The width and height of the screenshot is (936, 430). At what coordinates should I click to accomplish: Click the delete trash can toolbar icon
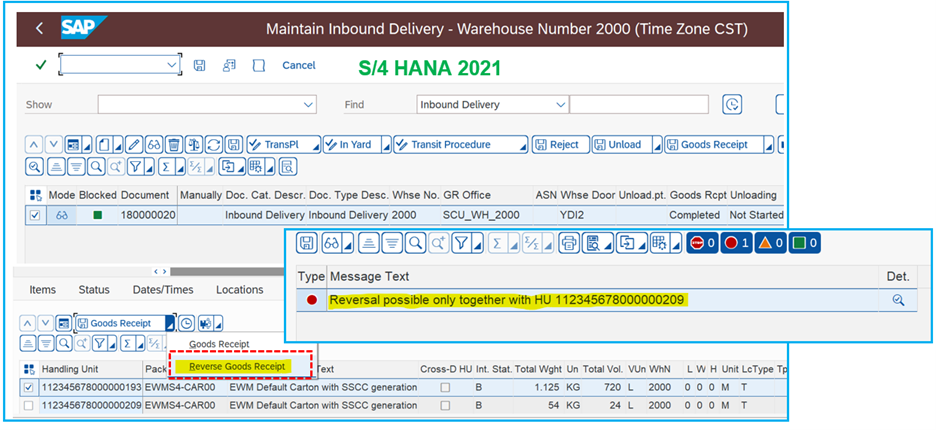[x=174, y=145]
